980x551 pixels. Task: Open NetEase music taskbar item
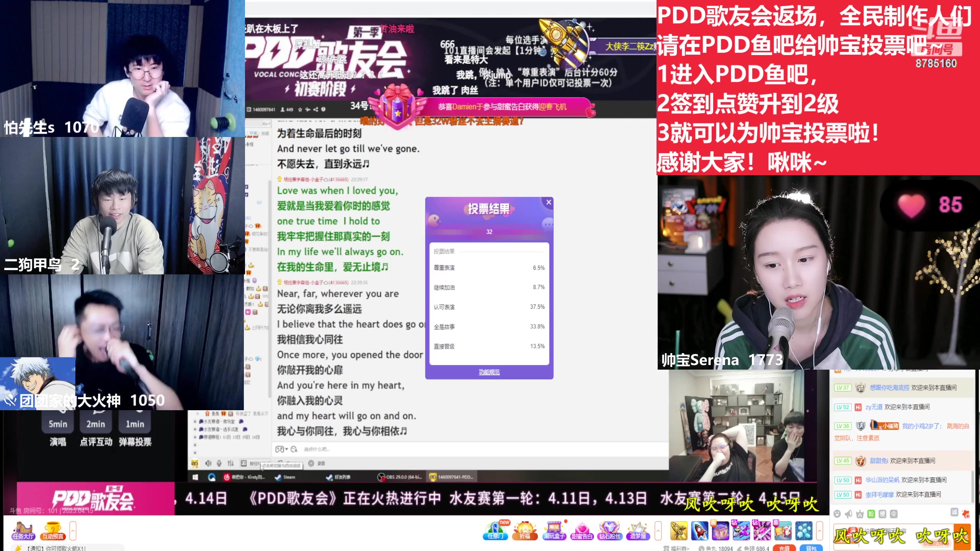244,477
